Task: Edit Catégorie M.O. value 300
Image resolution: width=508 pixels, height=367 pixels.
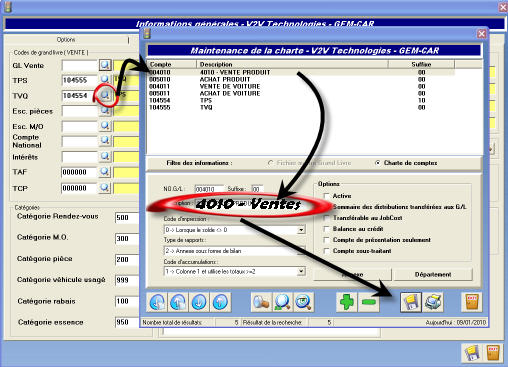Action: pyautogui.click(x=127, y=239)
